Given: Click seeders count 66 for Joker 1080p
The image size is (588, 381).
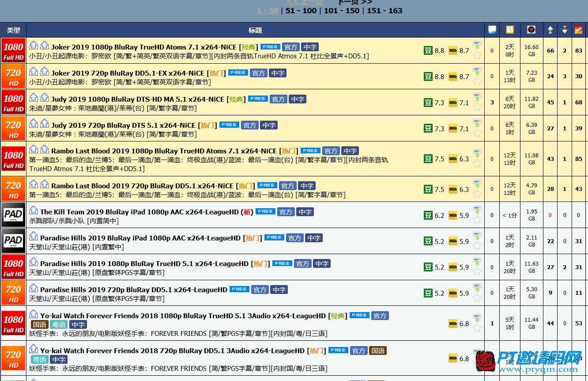Looking at the screenshot, I should [550, 50].
